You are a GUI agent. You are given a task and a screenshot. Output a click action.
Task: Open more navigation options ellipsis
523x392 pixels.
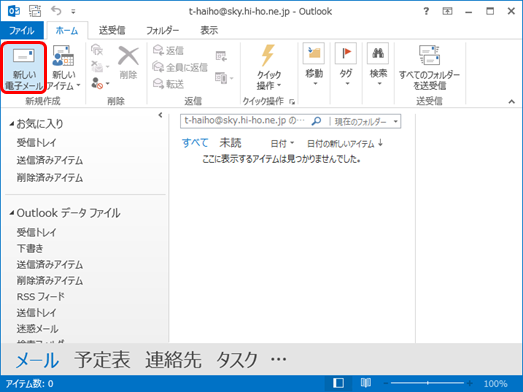tap(279, 359)
